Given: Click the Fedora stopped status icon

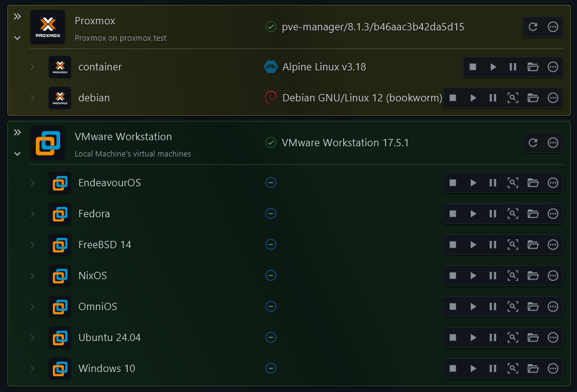Looking at the screenshot, I should 271,214.
